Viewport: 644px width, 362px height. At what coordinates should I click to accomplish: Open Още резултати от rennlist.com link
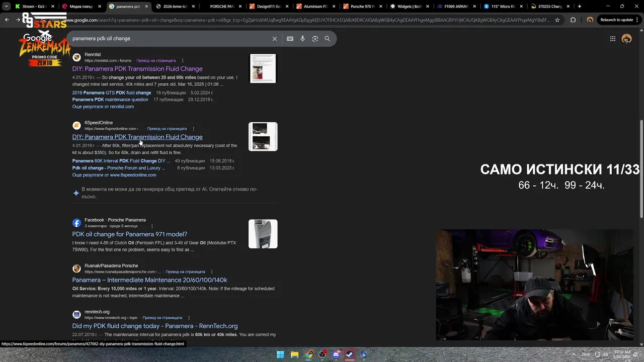coord(103,107)
